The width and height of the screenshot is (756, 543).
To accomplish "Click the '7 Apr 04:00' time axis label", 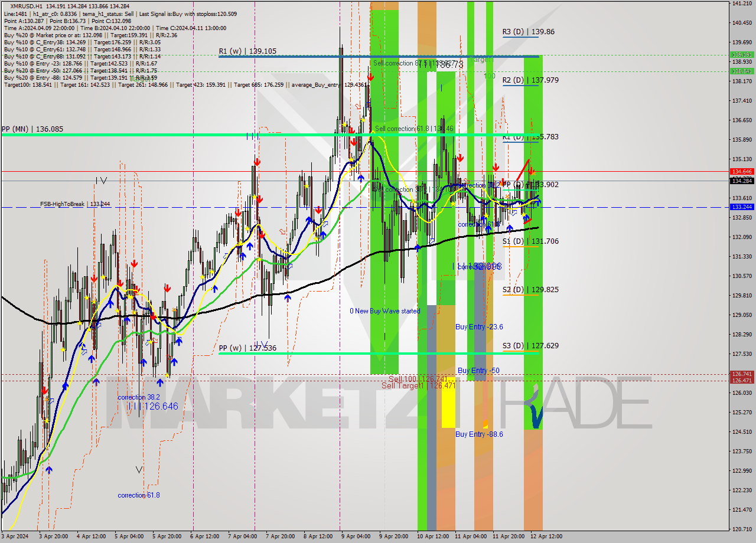I will click(x=243, y=537).
